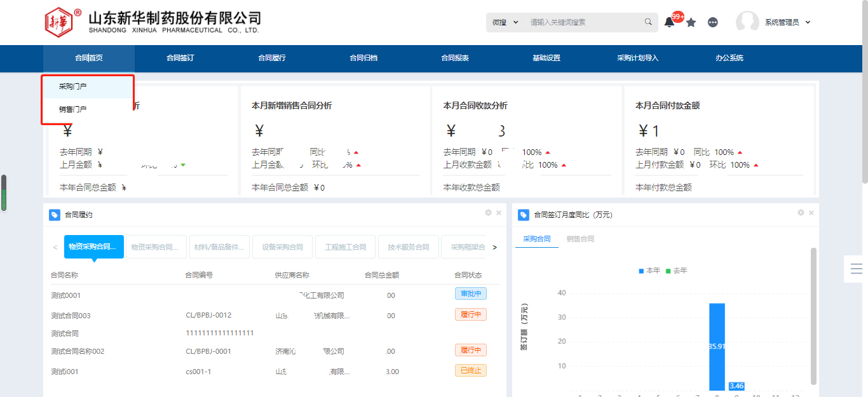Image resolution: width=868 pixels, height=397 pixels.
Task: Open the 合同签订 menu
Action: point(180,58)
